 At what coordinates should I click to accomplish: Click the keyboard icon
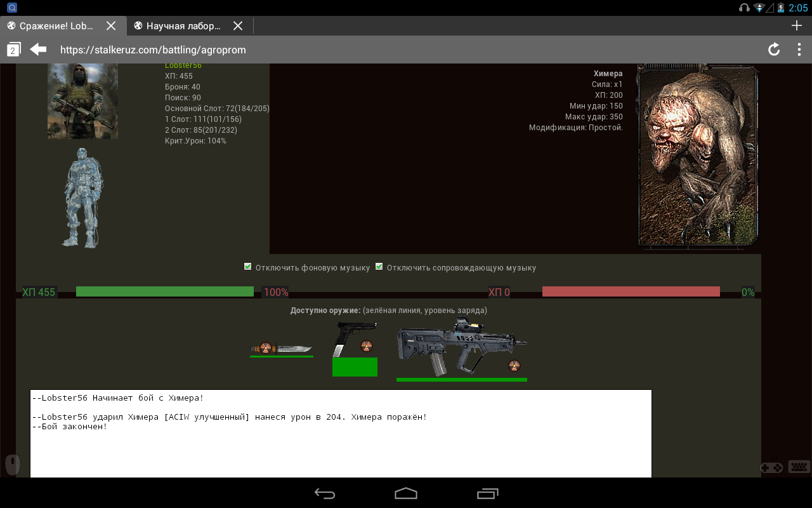point(799,467)
